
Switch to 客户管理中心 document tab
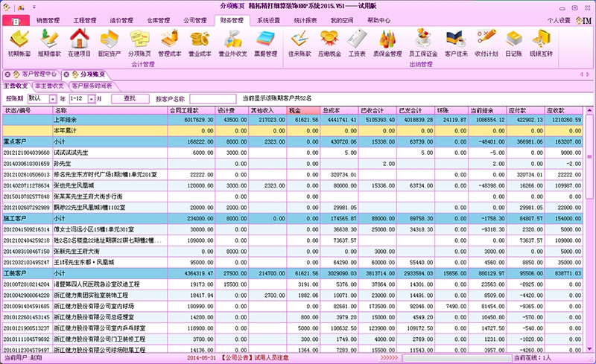click(39, 74)
